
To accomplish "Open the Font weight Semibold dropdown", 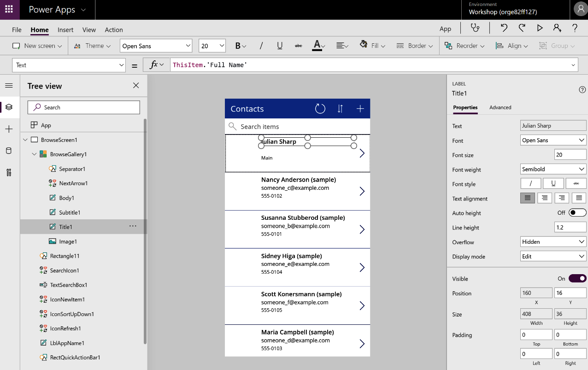I will click(553, 169).
